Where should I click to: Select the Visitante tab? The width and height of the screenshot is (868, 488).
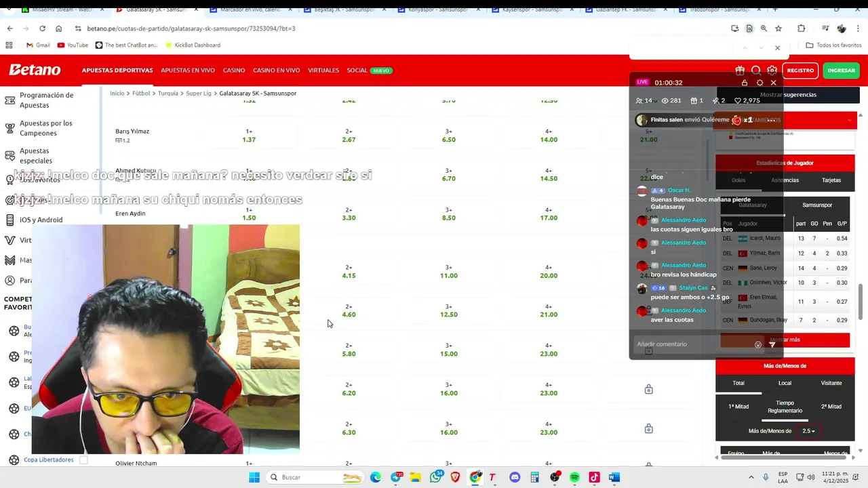pos(831,383)
